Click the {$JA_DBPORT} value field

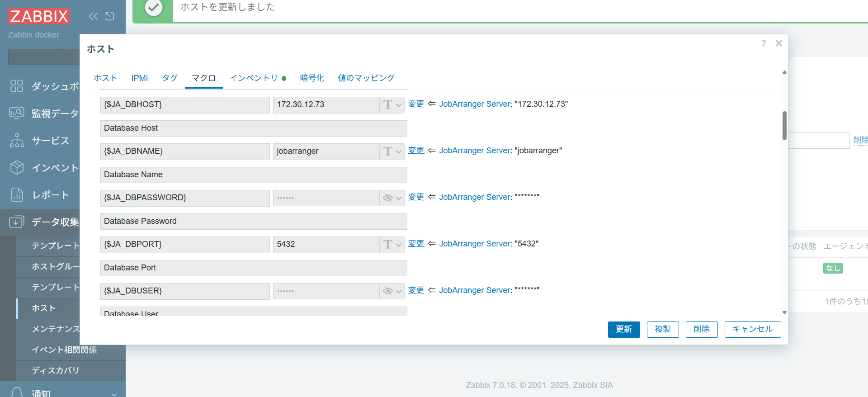(x=326, y=245)
